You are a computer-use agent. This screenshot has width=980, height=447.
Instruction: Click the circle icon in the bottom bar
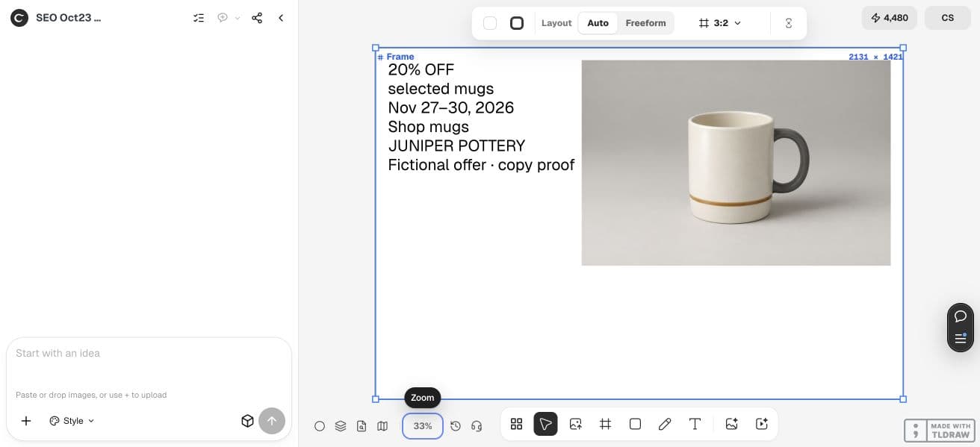pos(320,426)
